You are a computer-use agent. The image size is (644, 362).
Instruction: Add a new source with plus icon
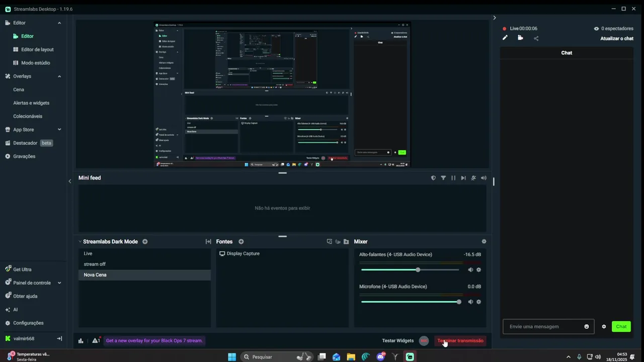pyautogui.click(x=241, y=241)
